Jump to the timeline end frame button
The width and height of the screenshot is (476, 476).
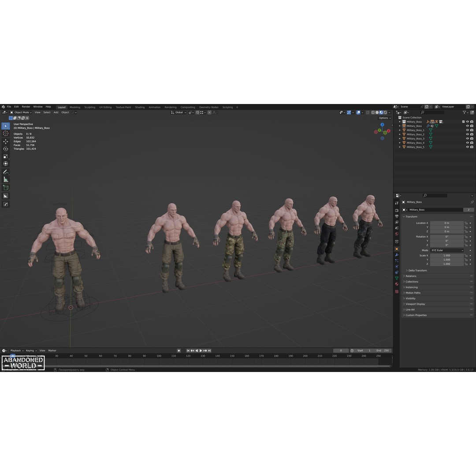(x=209, y=351)
